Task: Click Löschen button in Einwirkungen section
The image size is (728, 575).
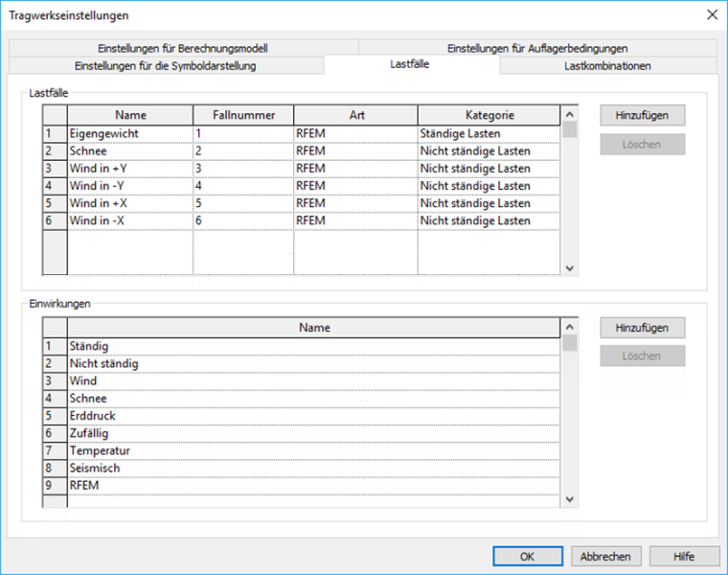Action: point(642,356)
